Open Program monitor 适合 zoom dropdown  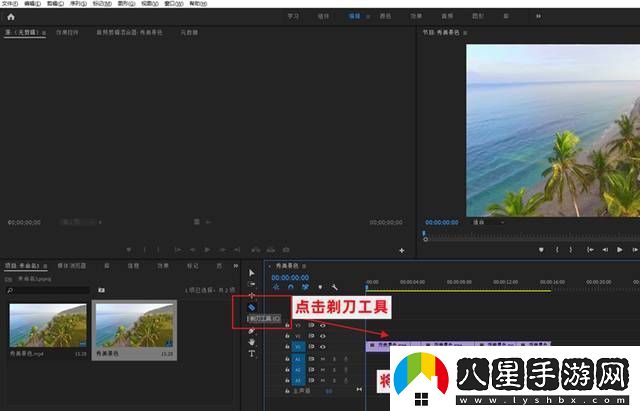point(489,222)
